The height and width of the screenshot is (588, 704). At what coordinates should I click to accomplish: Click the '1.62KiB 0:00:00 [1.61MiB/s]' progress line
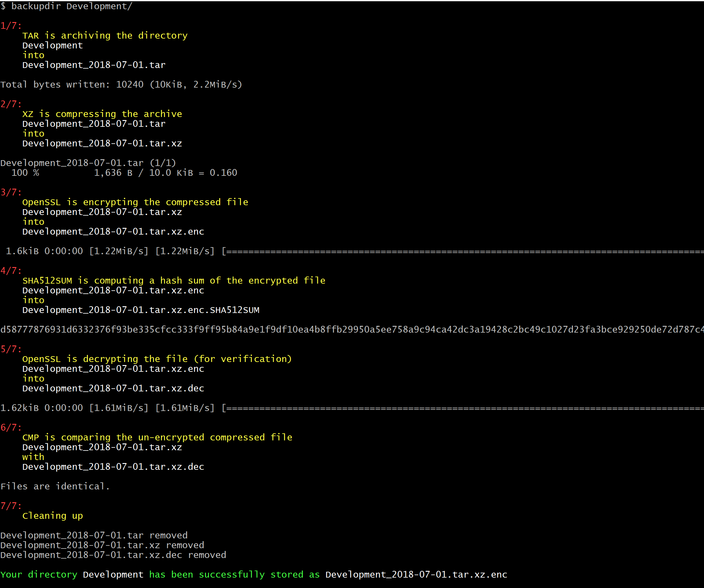pyautogui.click(x=352, y=408)
